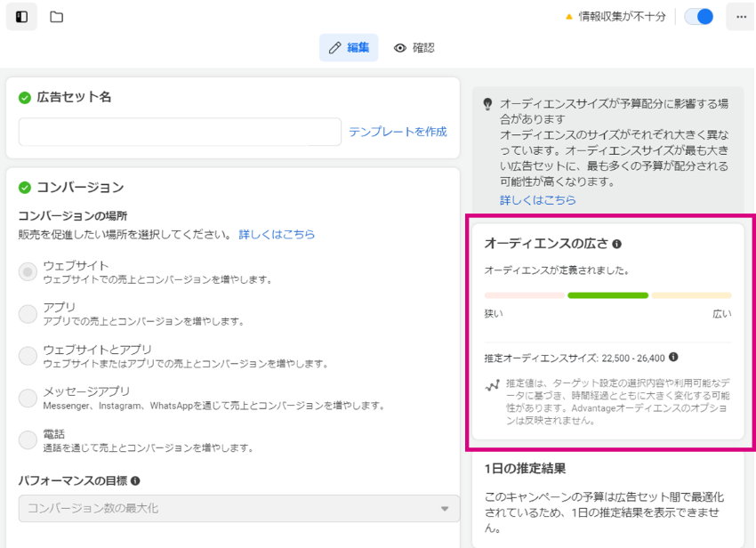Toggle the blue ad set switch
This screenshot has height=548, width=756.
pos(698,17)
